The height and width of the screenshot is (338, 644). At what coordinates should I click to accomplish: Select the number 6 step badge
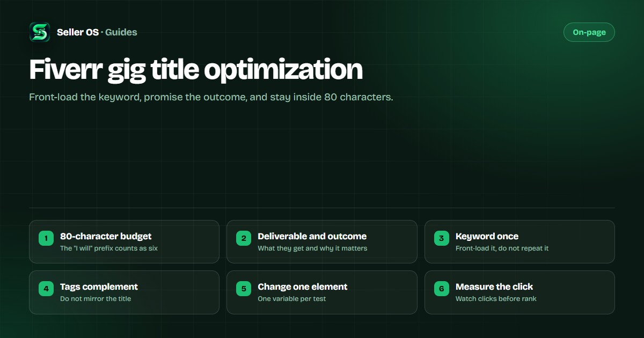pos(442,289)
